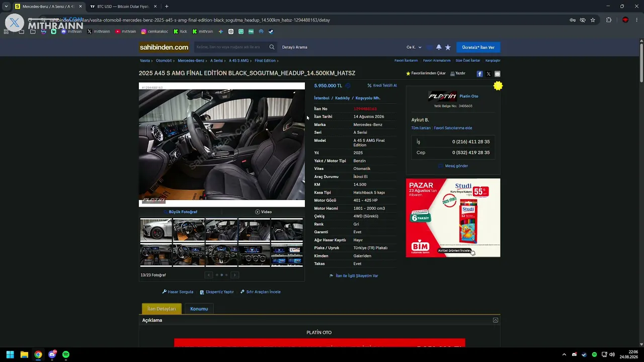The height and width of the screenshot is (362, 644).
Task: Open Platin Oto store link
Action: pyautogui.click(x=469, y=96)
